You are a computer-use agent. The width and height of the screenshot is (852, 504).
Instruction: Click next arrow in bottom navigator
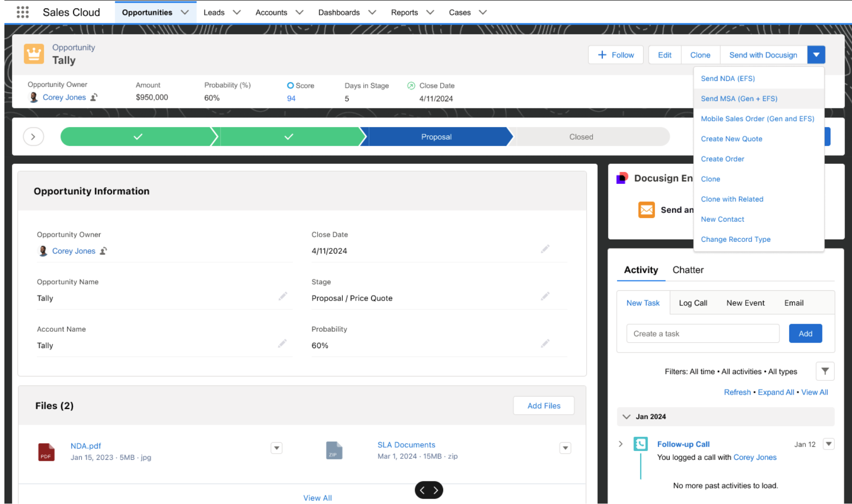tap(435, 490)
